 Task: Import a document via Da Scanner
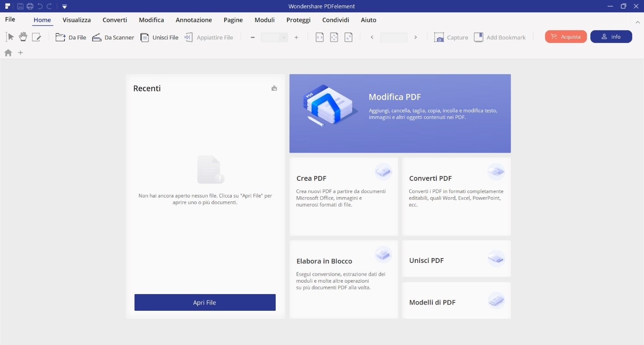pos(113,37)
